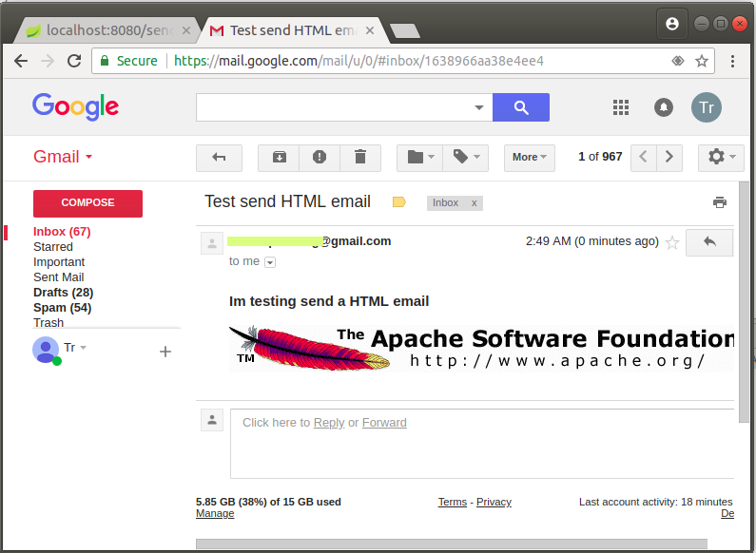756x553 pixels.
Task: Click the hangouts profile avatar
Action: click(x=46, y=350)
